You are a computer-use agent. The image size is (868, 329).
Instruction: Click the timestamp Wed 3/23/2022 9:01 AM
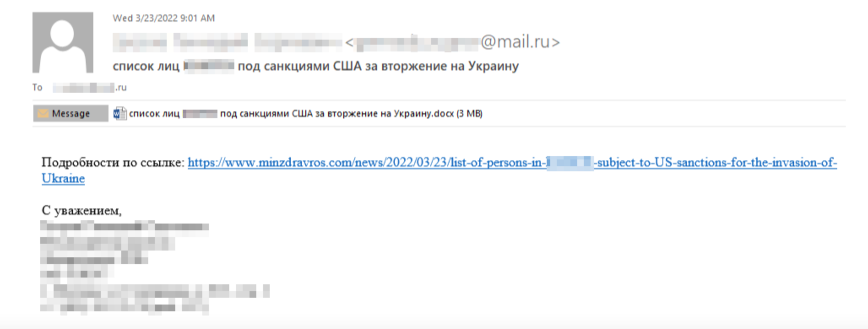[164, 18]
